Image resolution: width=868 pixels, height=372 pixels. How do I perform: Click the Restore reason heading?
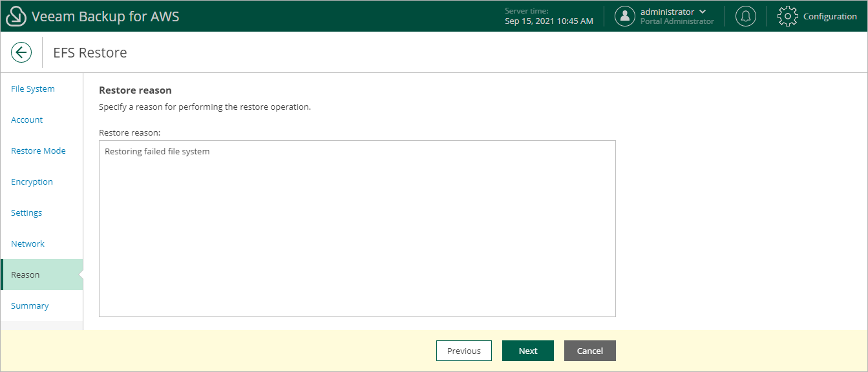[x=135, y=90]
